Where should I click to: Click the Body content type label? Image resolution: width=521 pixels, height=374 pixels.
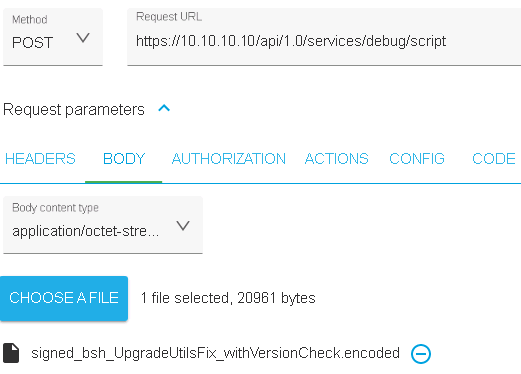55,208
